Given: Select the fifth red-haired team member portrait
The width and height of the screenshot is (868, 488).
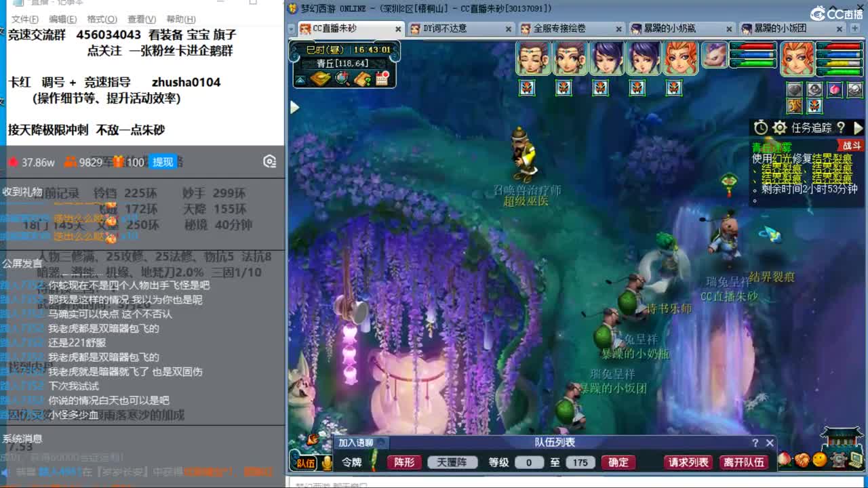Looking at the screenshot, I should click(x=679, y=58).
